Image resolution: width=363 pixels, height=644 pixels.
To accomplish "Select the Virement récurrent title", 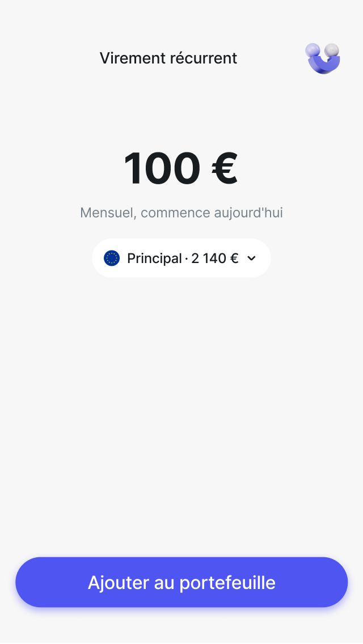I will pos(168,58).
